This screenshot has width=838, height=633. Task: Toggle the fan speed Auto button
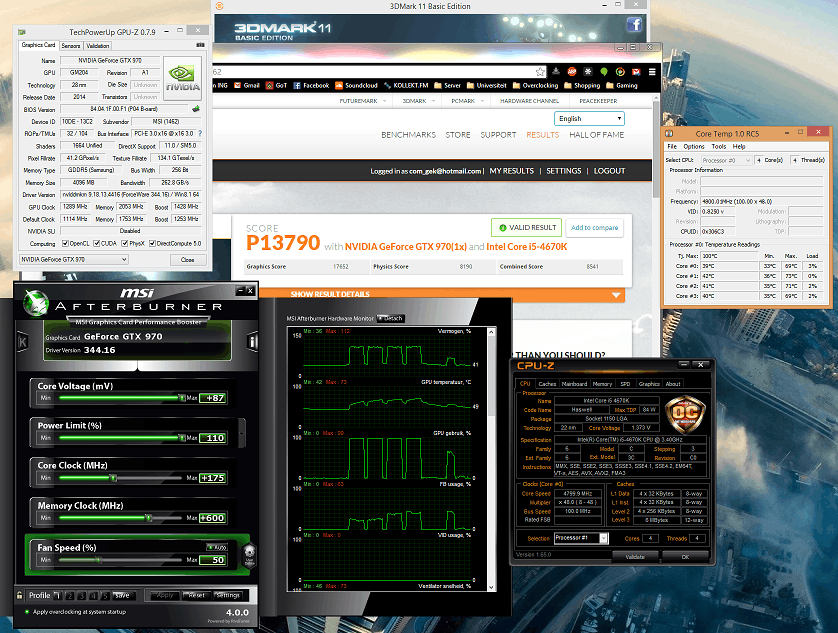click(217, 547)
